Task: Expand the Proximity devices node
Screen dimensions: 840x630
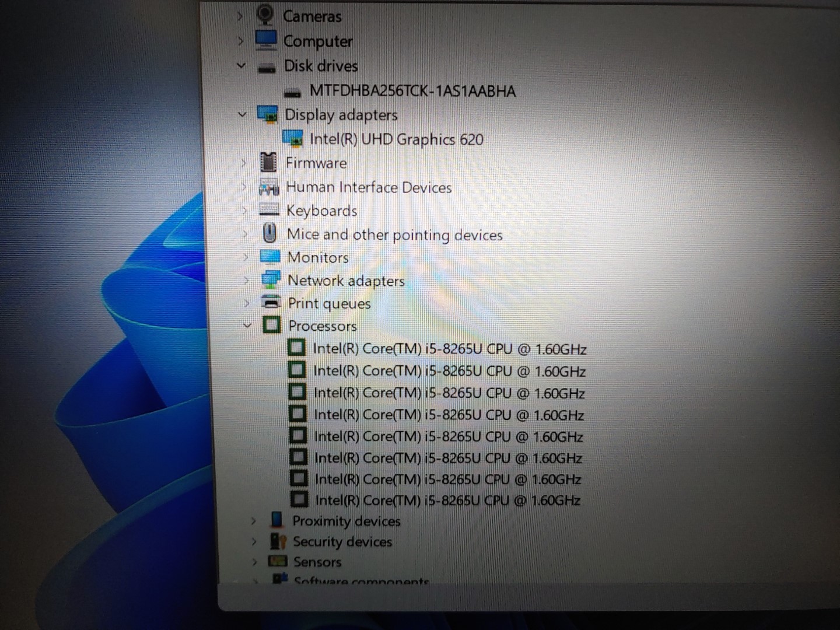Action: [253, 521]
